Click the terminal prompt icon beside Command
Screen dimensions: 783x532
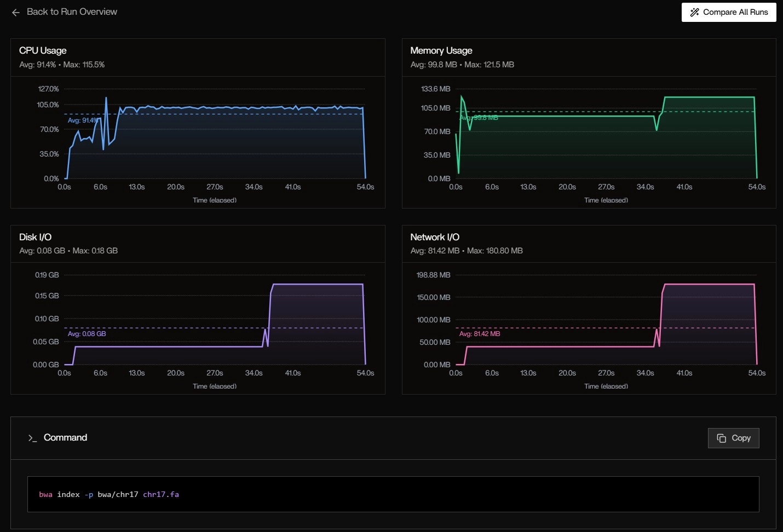33,438
